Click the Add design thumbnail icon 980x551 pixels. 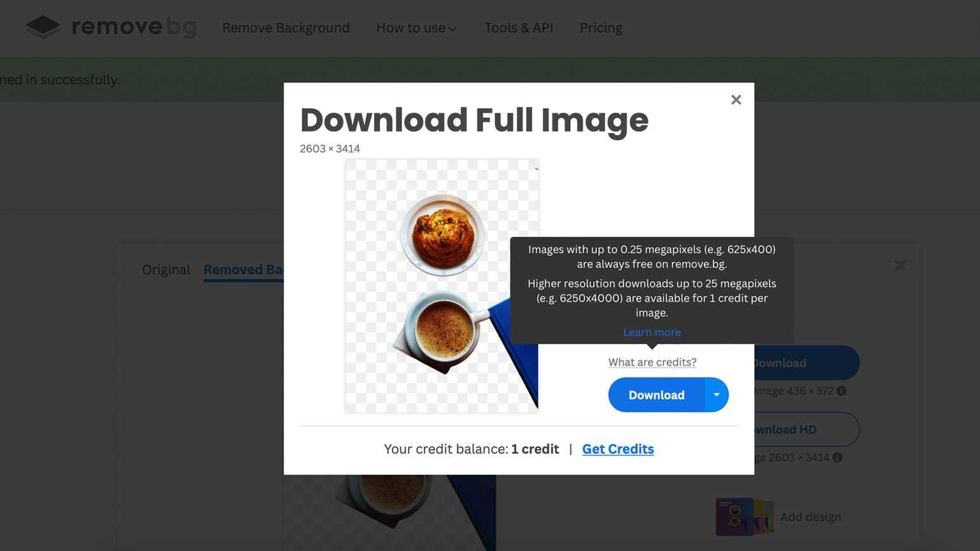coord(743,517)
